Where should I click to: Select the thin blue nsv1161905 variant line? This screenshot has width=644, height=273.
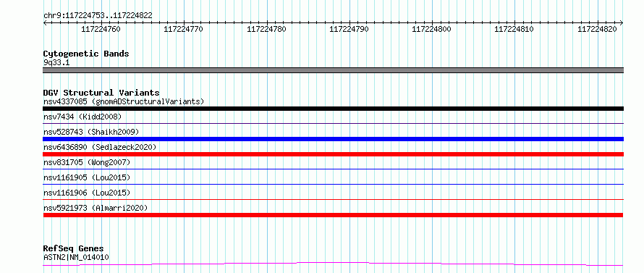click(x=333, y=184)
